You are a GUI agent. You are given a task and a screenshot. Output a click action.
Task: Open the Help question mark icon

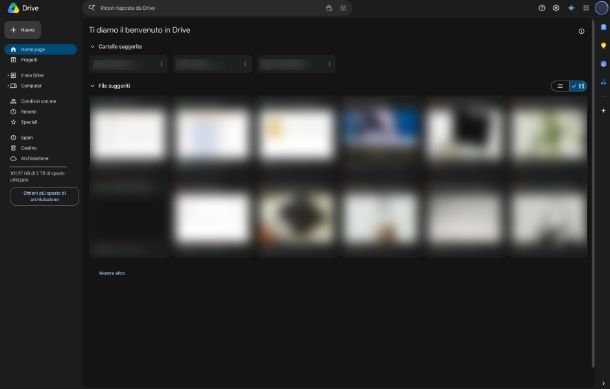pos(542,8)
